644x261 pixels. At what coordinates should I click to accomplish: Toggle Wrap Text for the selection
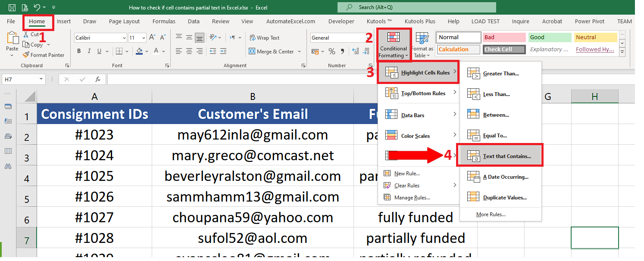(264, 37)
